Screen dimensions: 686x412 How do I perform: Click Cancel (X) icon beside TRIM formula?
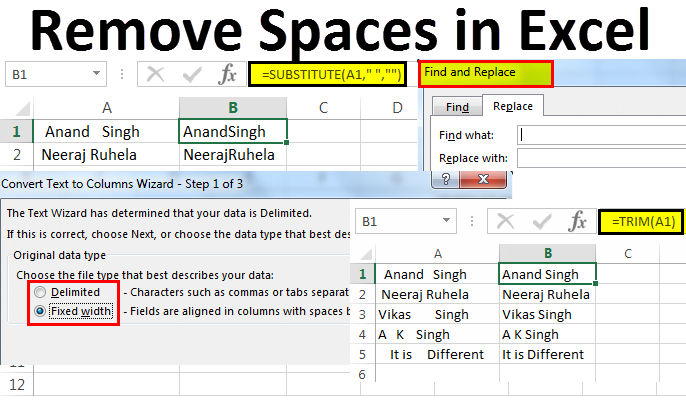click(x=505, y=221)
